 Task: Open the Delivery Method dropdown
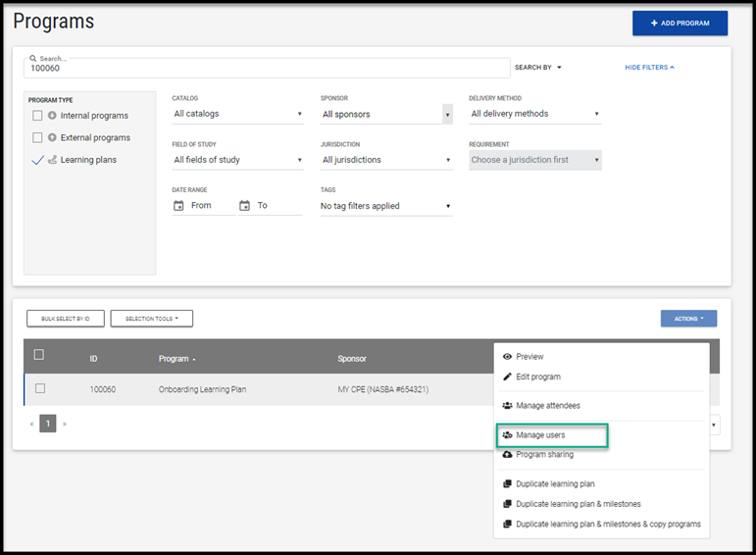tap(534, 114)
